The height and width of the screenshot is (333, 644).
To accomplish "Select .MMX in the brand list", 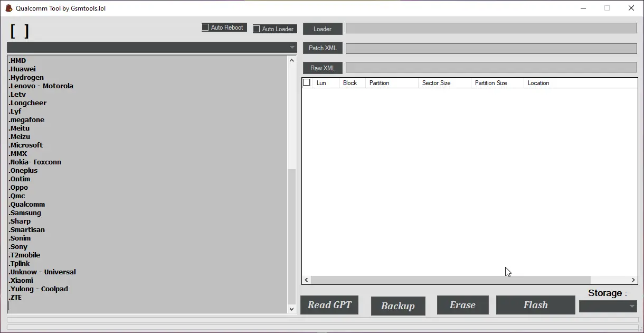I will 18,153.
